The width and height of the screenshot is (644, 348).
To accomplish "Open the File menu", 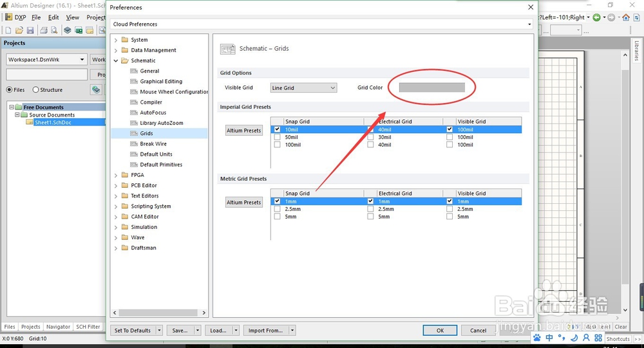I will click(36, 17).
